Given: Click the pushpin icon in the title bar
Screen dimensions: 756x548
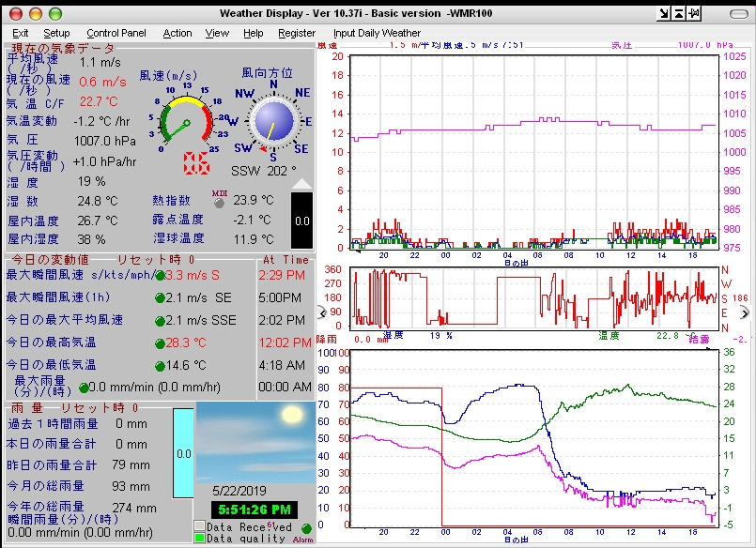Looking at the screenshot, I should pyautogui.click(x=694, y=14).
